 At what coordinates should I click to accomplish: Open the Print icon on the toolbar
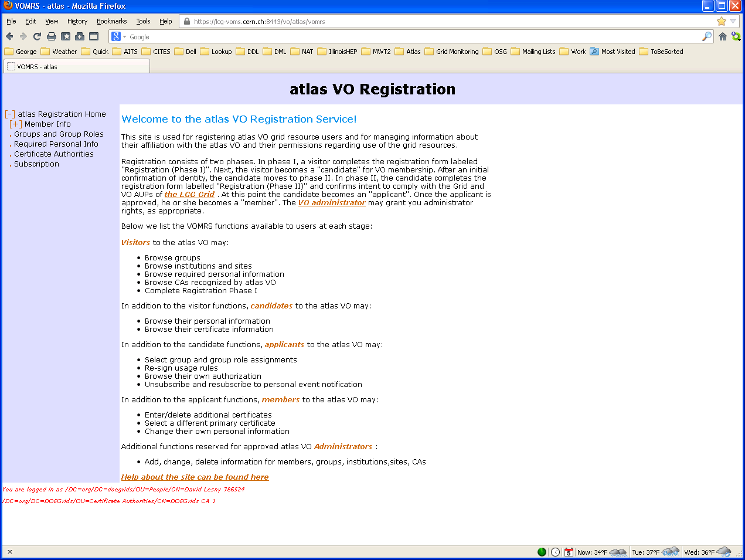tap(52, 36)
